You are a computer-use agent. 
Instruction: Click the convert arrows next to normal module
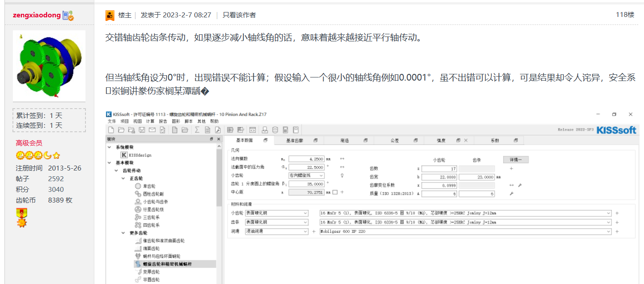click(x=342, y=158)
